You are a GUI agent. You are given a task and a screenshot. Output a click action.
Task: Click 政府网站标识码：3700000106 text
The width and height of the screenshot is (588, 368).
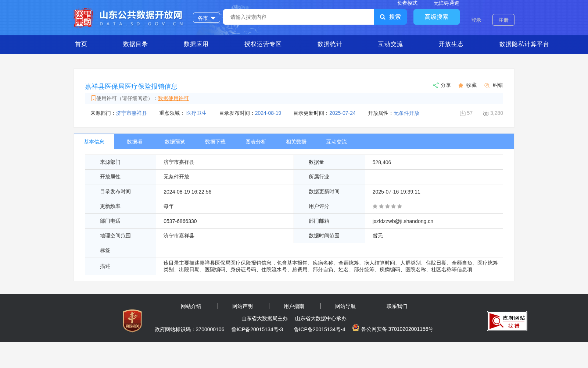click(190, 329)
